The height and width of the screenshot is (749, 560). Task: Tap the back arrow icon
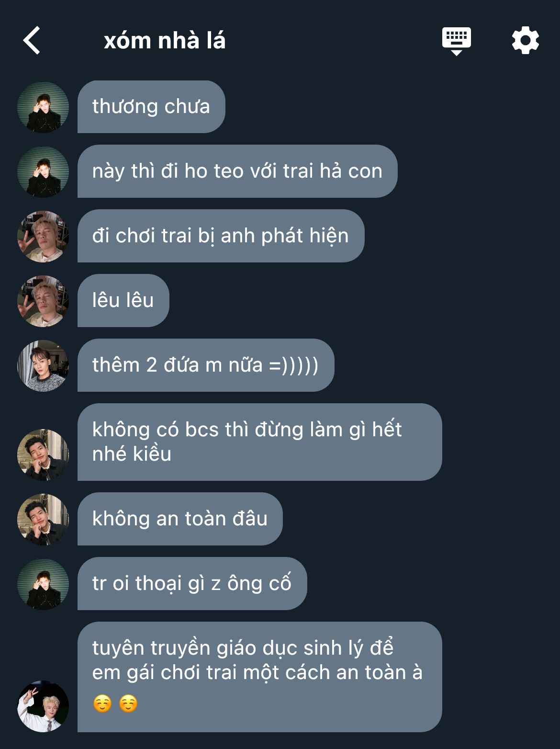point(32,40)
